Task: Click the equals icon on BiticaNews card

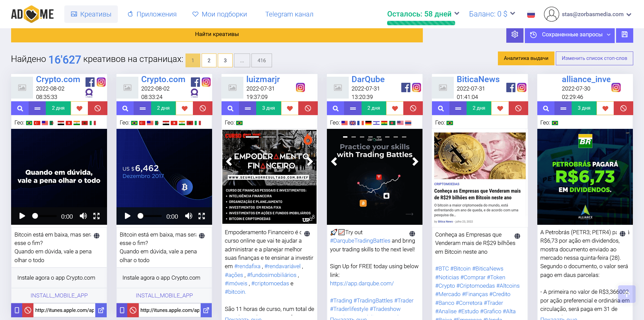Action: 458,108
